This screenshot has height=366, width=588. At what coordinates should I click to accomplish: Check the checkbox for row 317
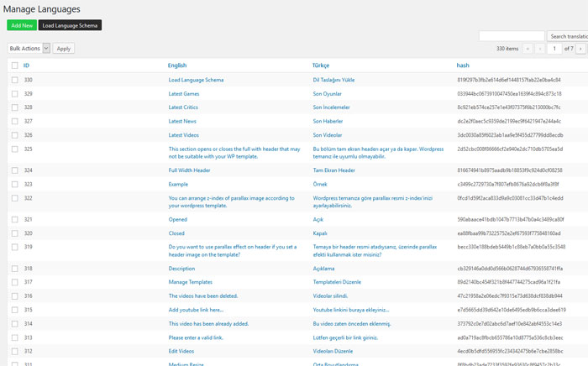pos(14,282)
